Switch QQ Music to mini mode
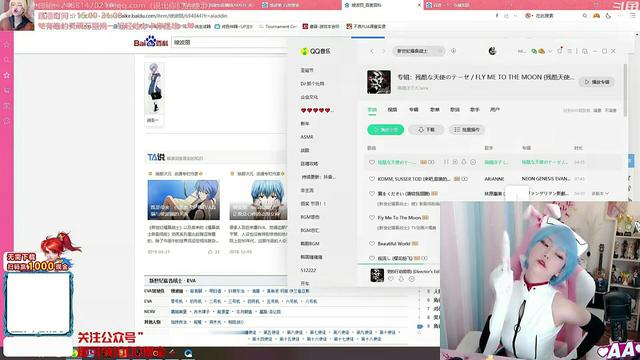Image resolution: width=640 pixels, height=360 pixels. point(585,51)
